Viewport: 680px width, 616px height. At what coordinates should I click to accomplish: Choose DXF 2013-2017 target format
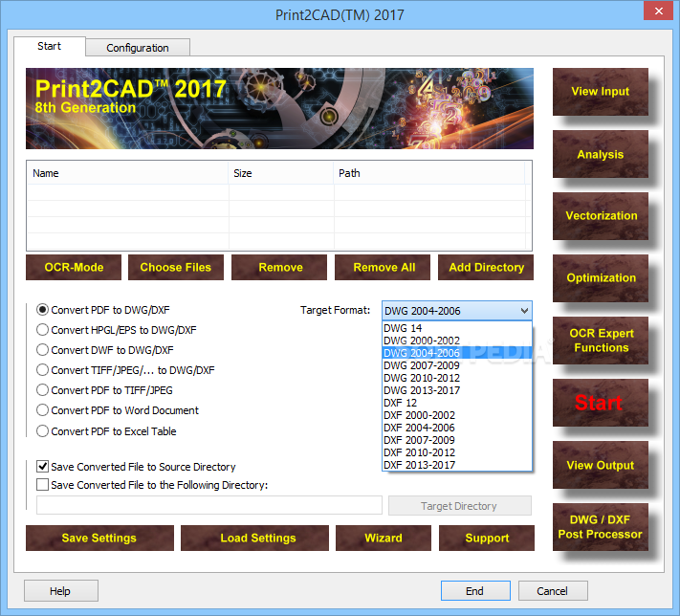[456, 465]
